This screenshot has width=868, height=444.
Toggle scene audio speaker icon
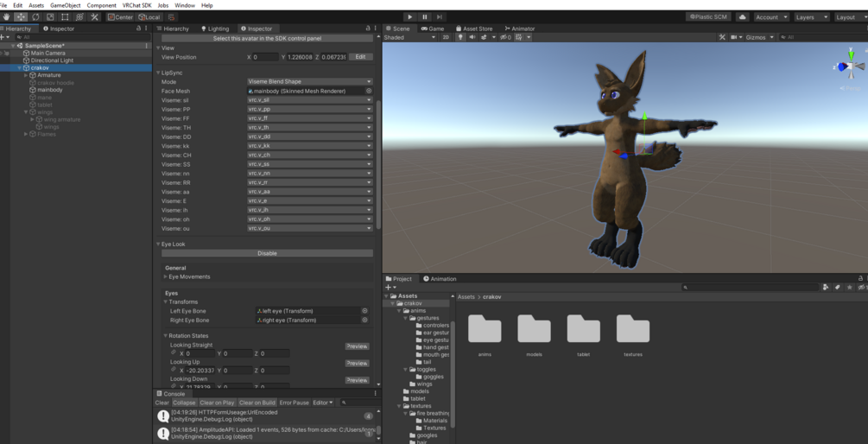tap(472, 37)
